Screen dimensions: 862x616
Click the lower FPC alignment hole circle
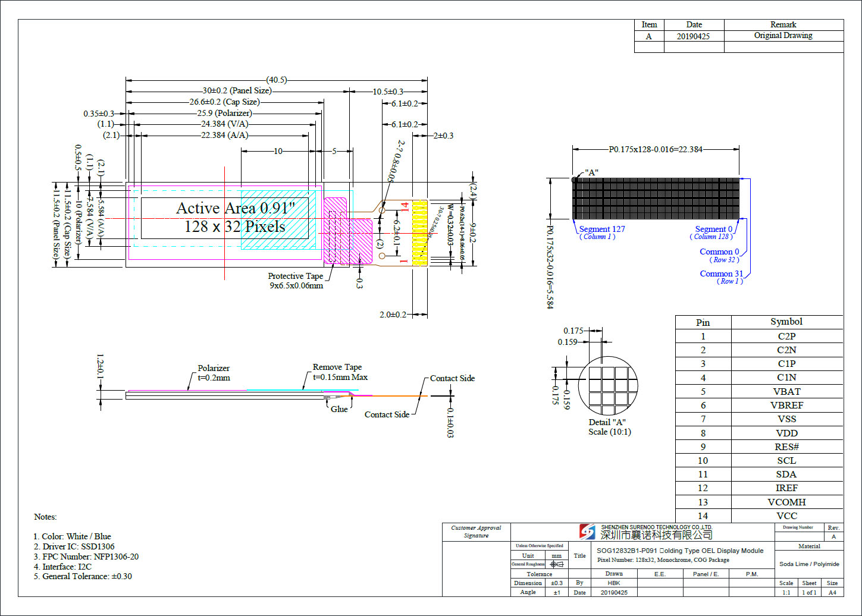click(x=382, y=256)
